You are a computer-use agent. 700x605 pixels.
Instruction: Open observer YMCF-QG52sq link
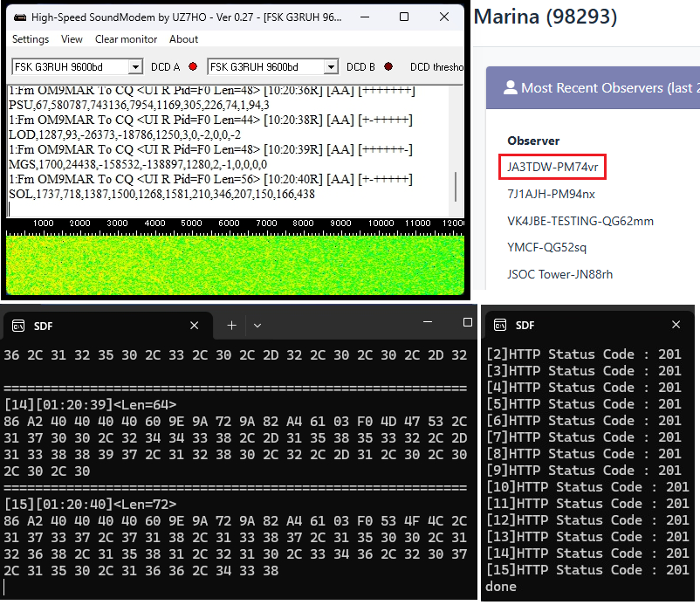pos(546,247)
